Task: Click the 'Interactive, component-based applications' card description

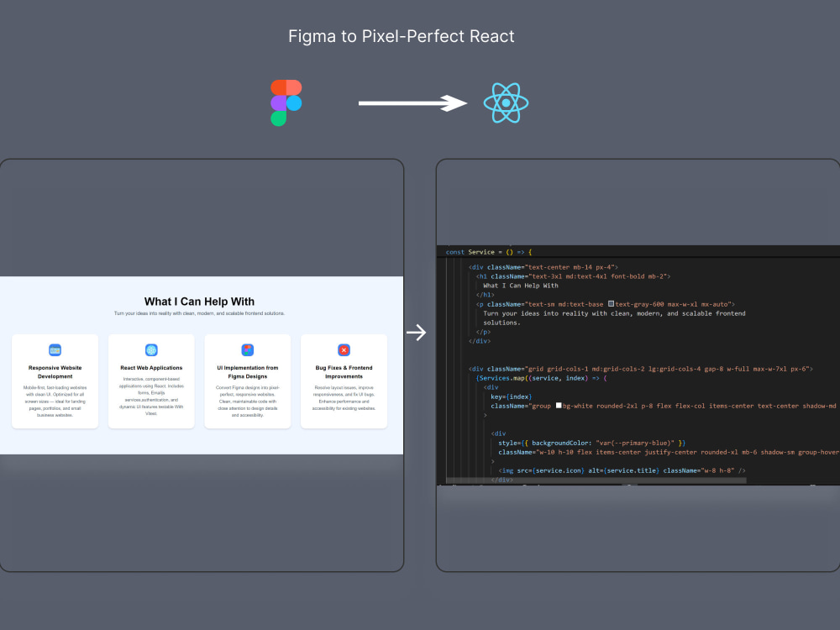Action: pyautogui.click(x=151, y=396)
